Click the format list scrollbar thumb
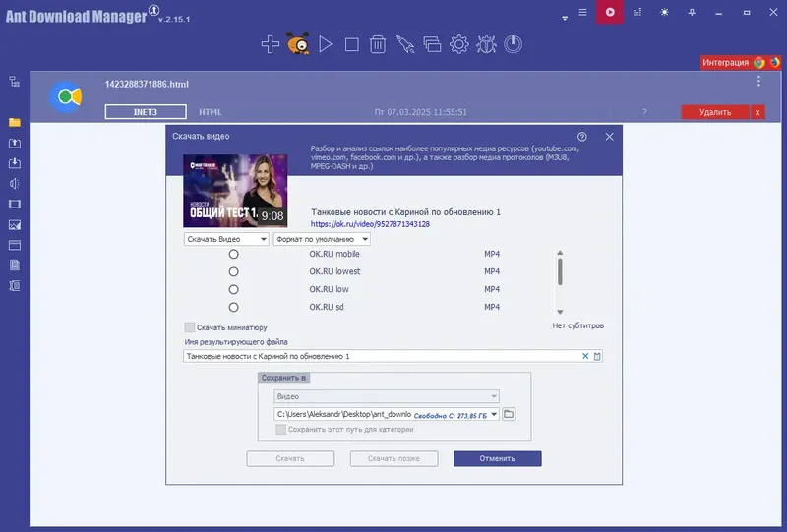This screenshot has height=532, width=787. pyautogui.click(x=560, y=271)
